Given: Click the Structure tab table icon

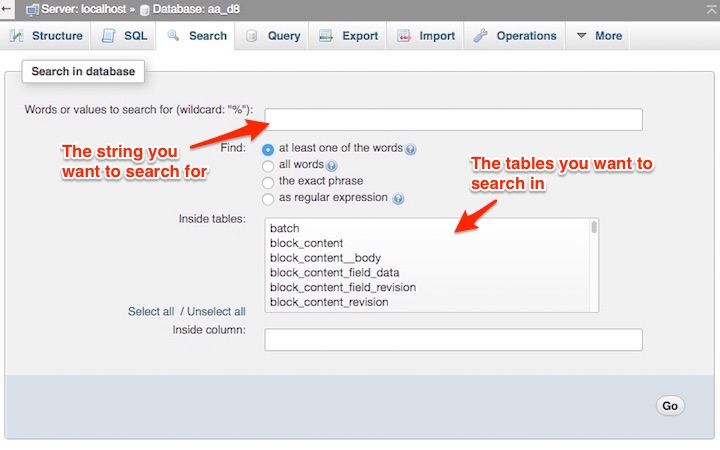Looking at the screenshot, I should [16, 36].
